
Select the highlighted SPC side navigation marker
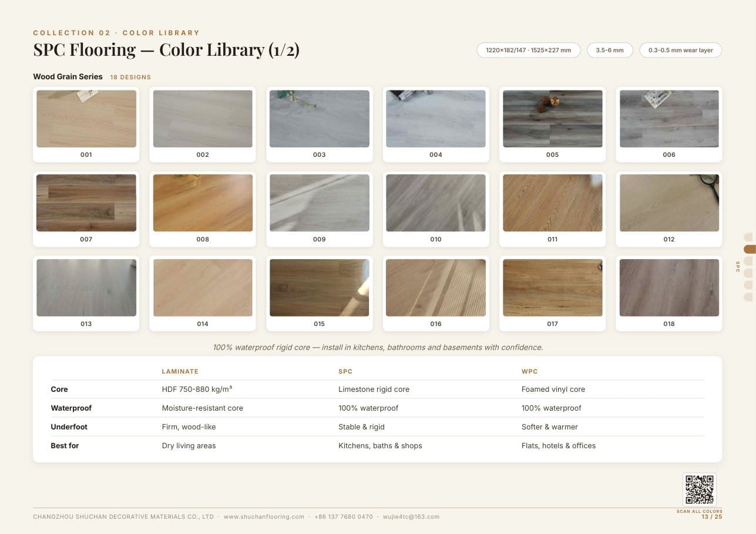click(750, 249)
